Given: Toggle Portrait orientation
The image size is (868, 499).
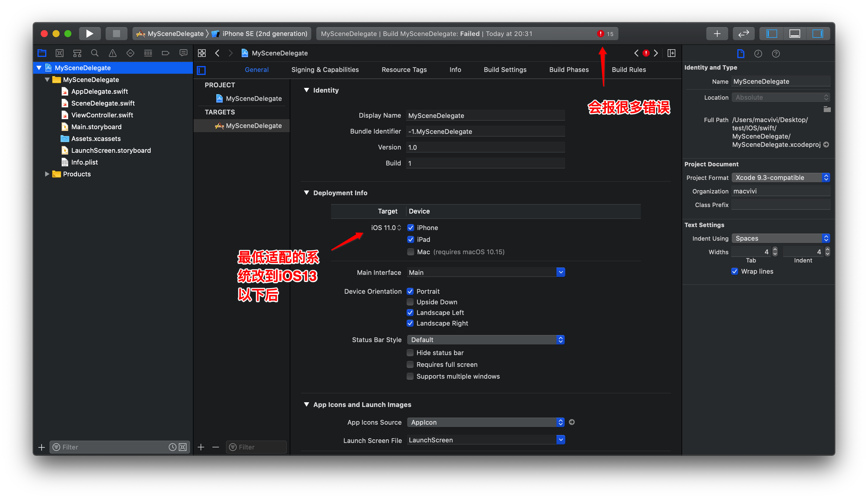Looking at the screenshot, I should (x=410, y=291).
